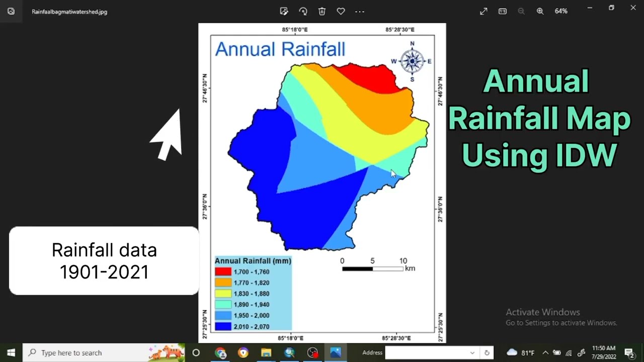This screenshot has width=644, height=362.
Task: Delete the photo using the trash icon
Action: click(322, 11)
